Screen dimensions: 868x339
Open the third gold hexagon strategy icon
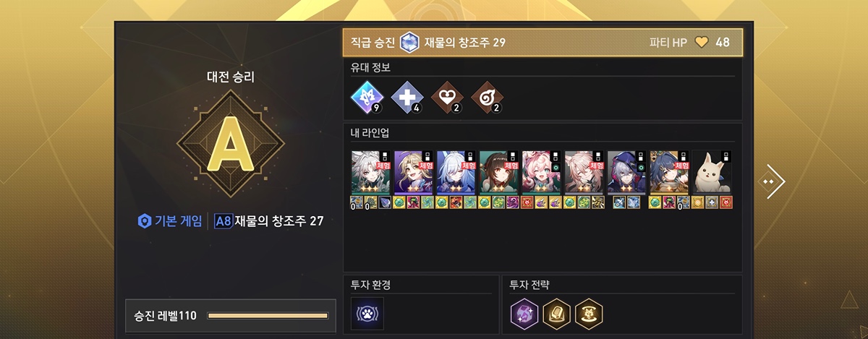(589, 313)
